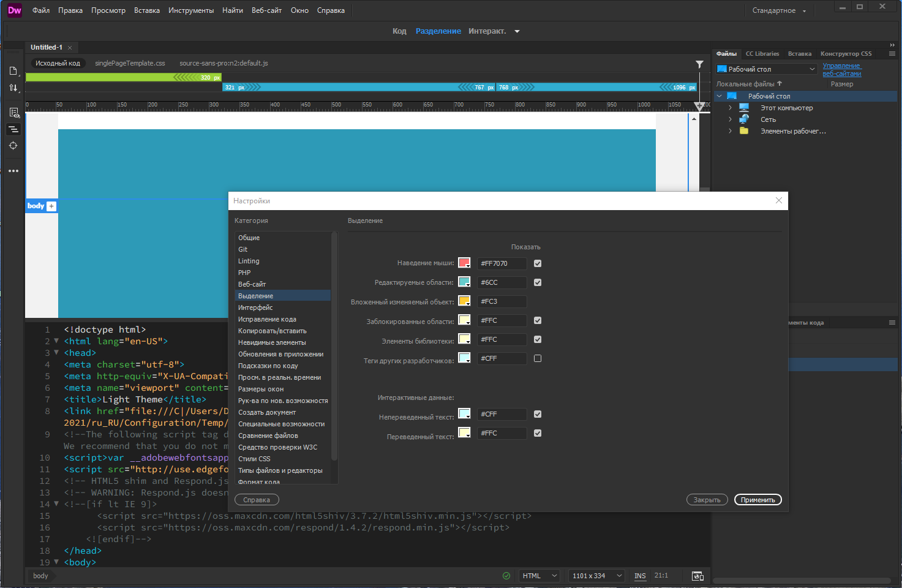The image size is (902, 588).
Task: Click the real-time preview icon in status bar
Action: [x=697, y=576]
